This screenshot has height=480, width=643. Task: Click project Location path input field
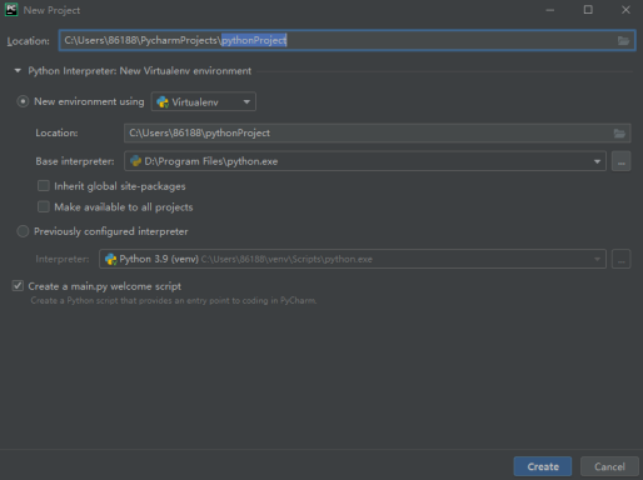[347, 40]
